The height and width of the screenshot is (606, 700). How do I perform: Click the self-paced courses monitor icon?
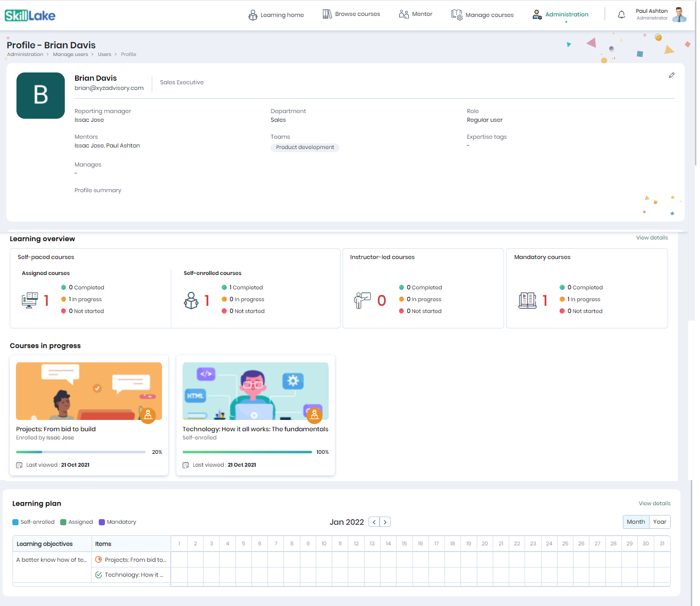click(x=30, y=300)
